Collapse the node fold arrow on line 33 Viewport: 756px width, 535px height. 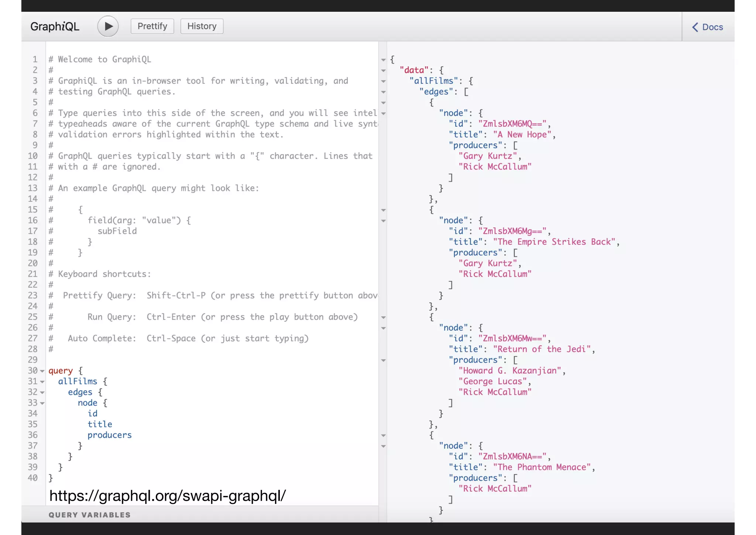pos(42,403)
